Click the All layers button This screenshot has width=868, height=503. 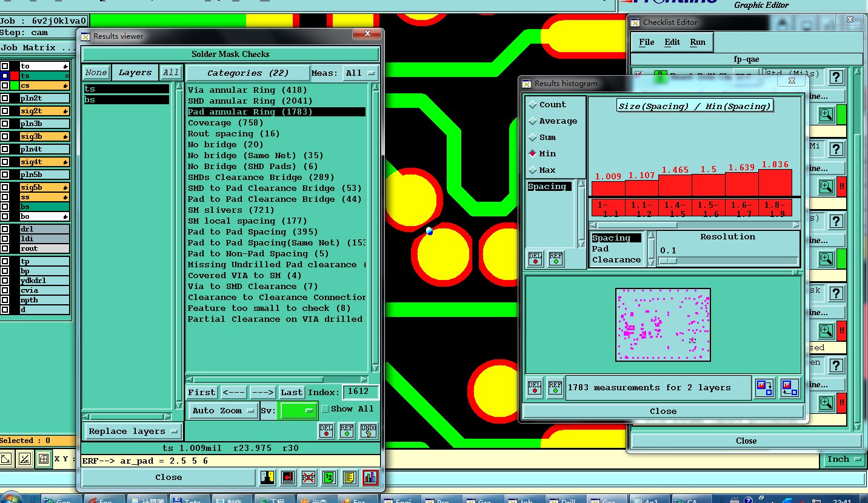pyautogui.click(x=171, y=73)
